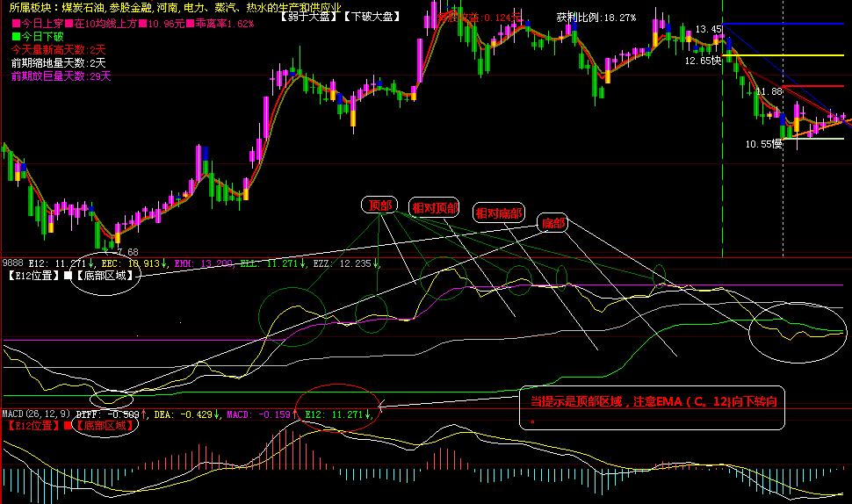Click the red 【E12位置】 label
852x504 pixels.
(x=33, y=425)
